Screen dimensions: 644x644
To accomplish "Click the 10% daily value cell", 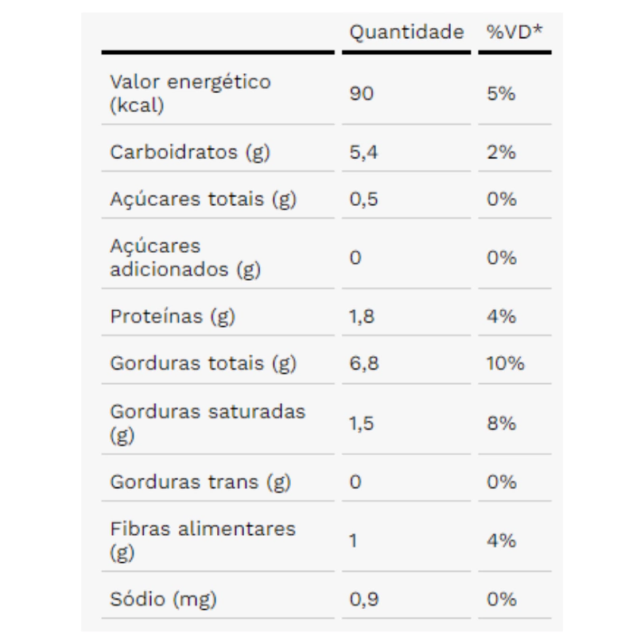I will [x=506, y=363].
